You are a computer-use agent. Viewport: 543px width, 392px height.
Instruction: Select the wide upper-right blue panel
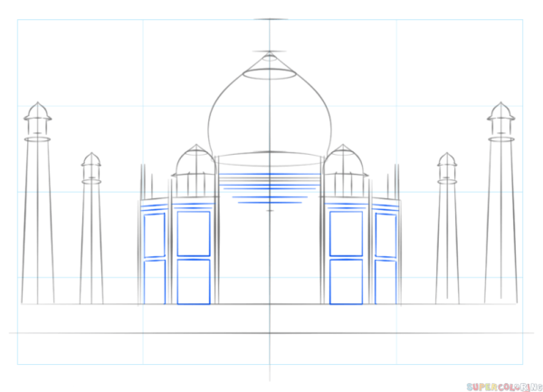(x=346, y=234)
